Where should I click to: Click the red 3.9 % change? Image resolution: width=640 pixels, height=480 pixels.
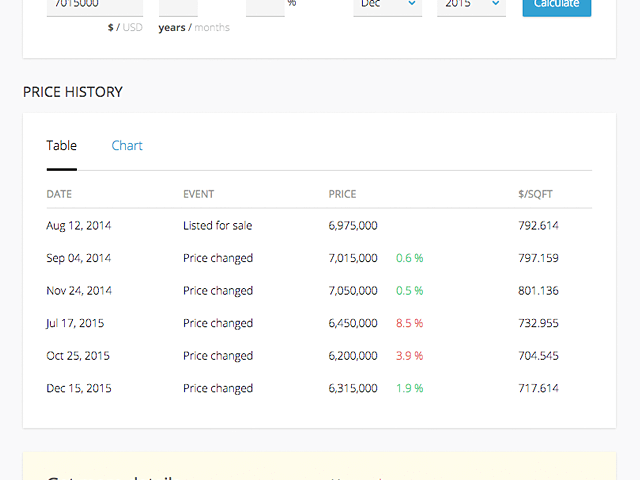click(x=409, y=356)
